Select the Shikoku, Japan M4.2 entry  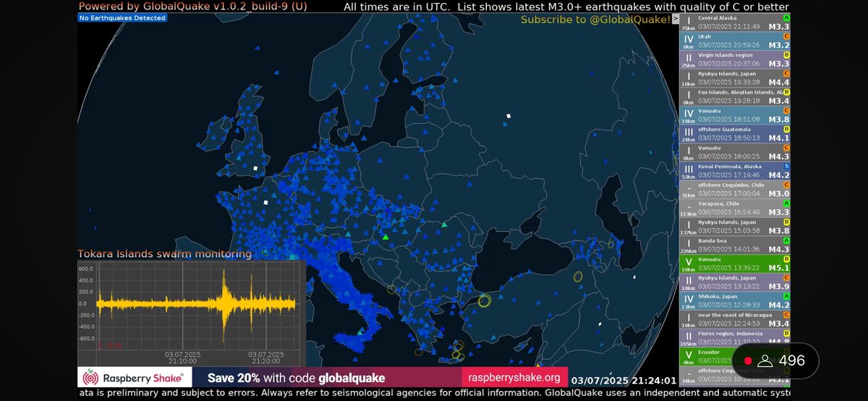(735, 301)
